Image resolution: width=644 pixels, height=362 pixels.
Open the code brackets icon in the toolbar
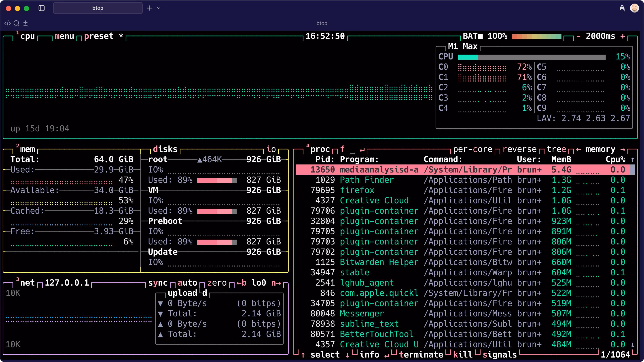pyautogui.click(x=8, y=23)
